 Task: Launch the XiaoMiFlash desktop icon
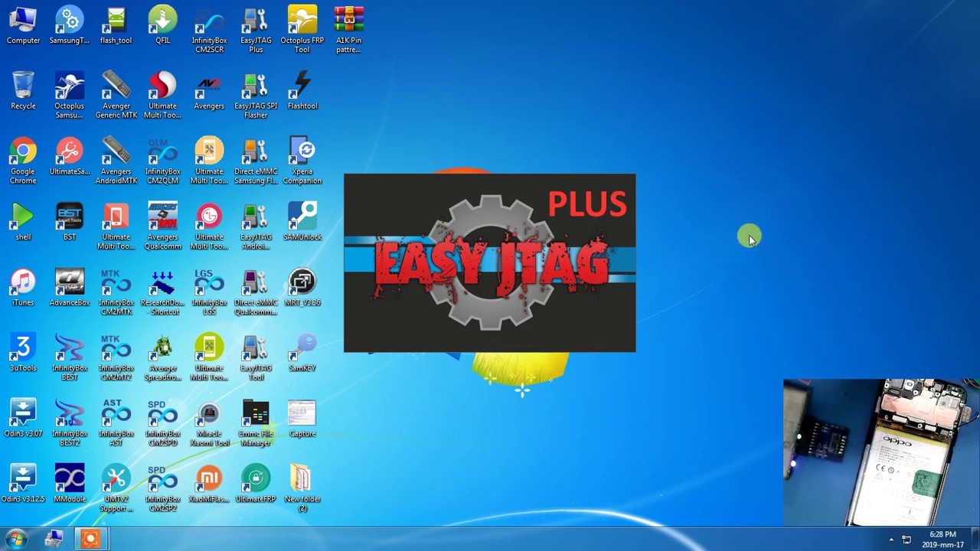(x=209, y=484)
